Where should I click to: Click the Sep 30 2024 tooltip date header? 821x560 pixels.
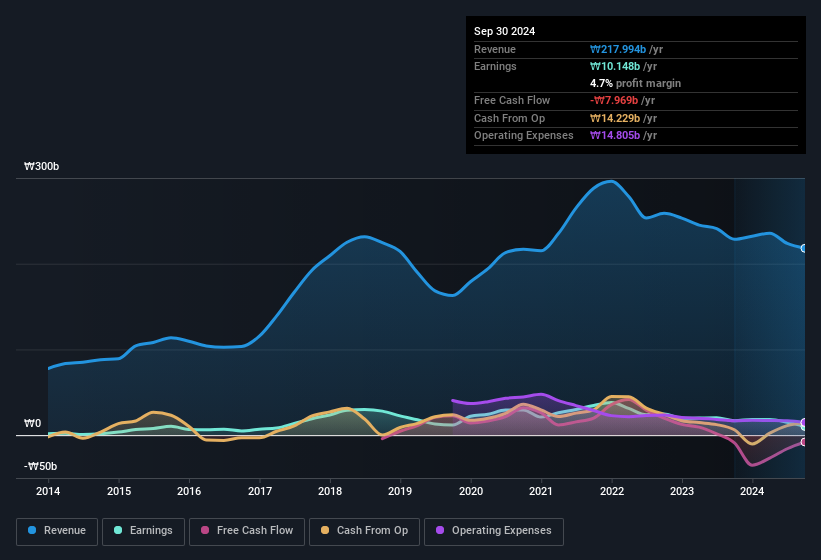click(504, 31)
